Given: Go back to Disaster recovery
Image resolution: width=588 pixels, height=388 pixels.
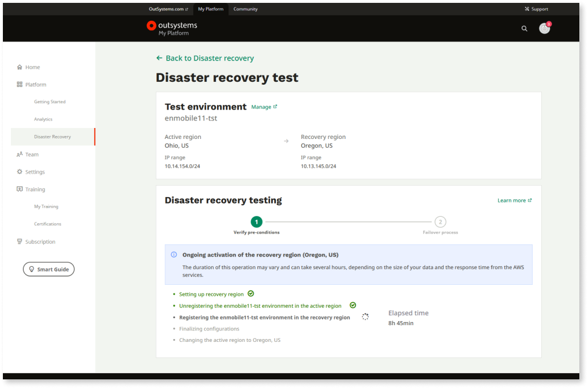Looking at the screenshot, I should pyautogui.click(x=205, y=58).
